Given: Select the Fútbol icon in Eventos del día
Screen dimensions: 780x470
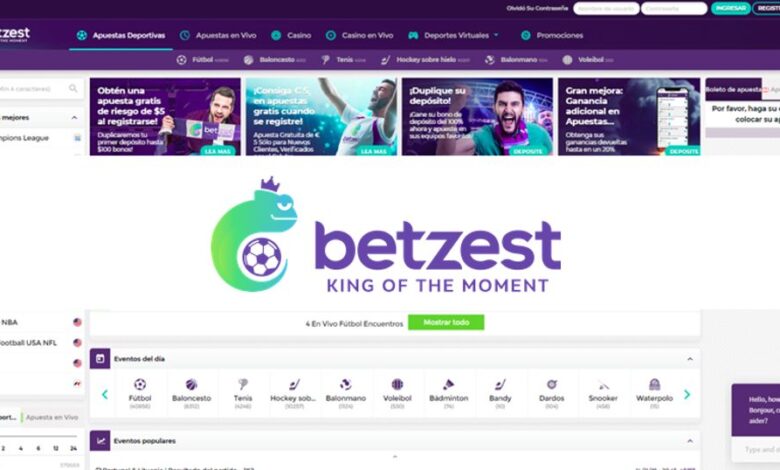Looking at the screenshot, I should [x=140, y=384].
